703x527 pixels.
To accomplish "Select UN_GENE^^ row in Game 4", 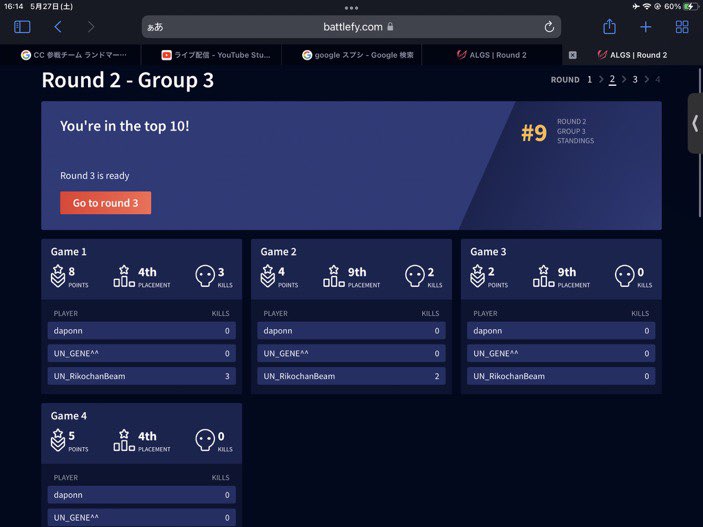I will [x=142, y=518].
